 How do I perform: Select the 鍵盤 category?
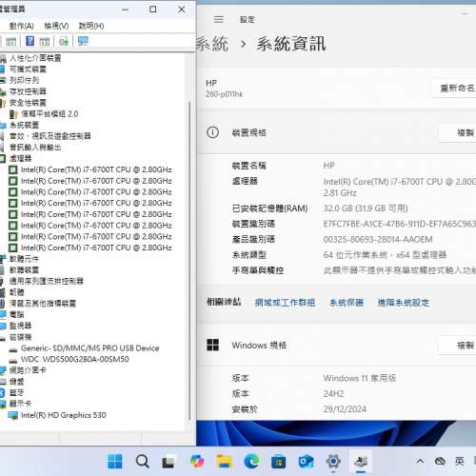click(x=17, y=382)
